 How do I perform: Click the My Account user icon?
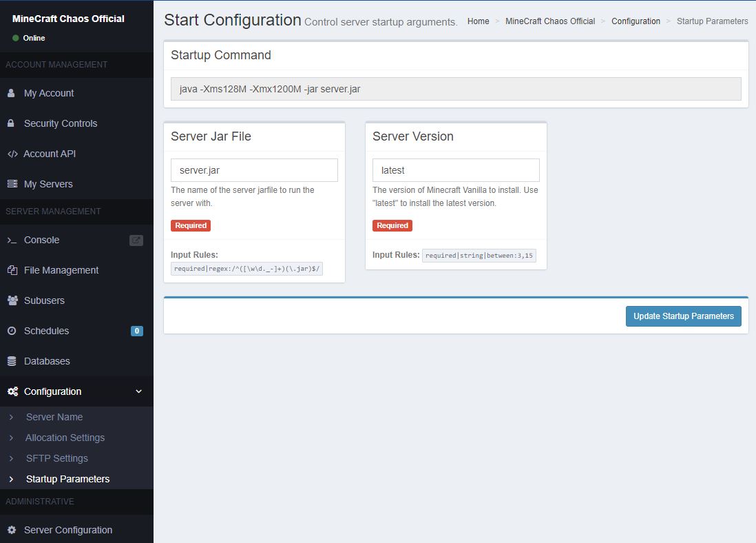pyautogui.click(x=11, y=93)
